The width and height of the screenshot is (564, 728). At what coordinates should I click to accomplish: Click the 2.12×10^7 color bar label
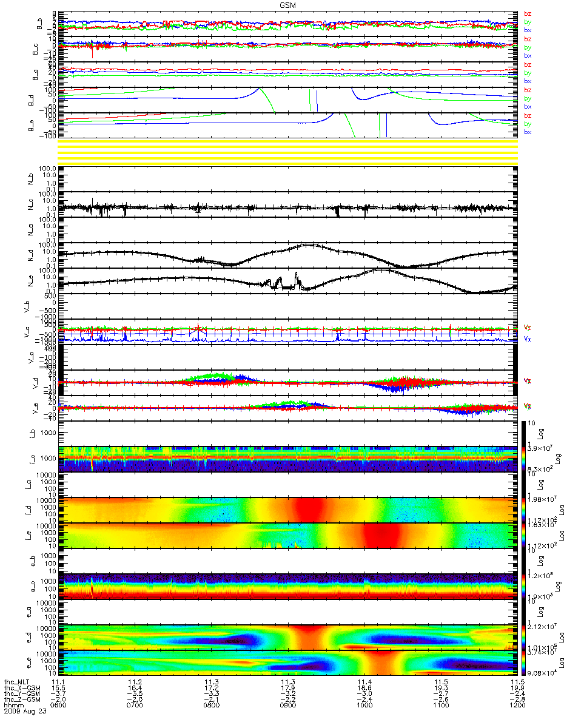point(541,627)
